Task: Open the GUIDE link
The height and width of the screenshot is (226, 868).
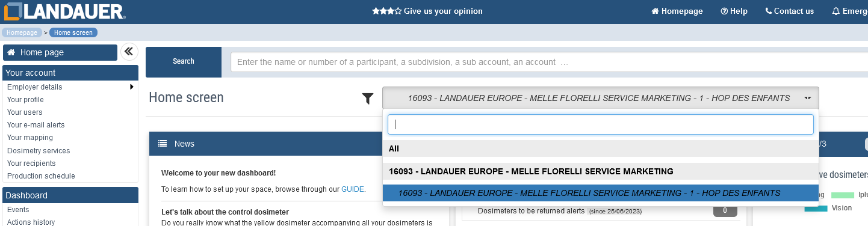Action: point(353,189)
